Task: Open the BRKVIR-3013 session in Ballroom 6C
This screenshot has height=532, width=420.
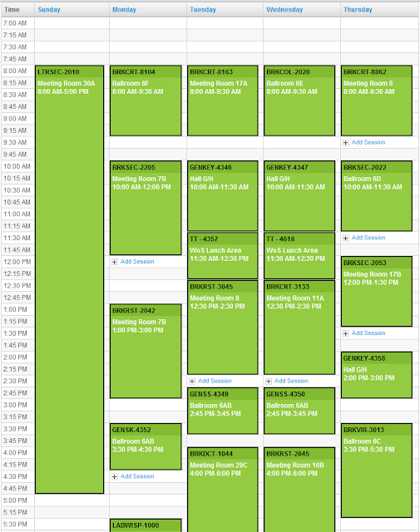Action: 377,470
